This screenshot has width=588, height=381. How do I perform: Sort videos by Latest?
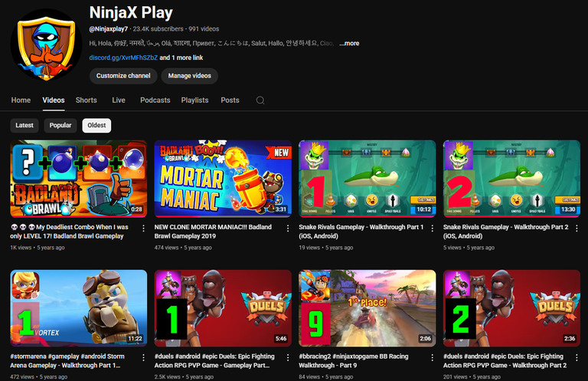[24, 126]
